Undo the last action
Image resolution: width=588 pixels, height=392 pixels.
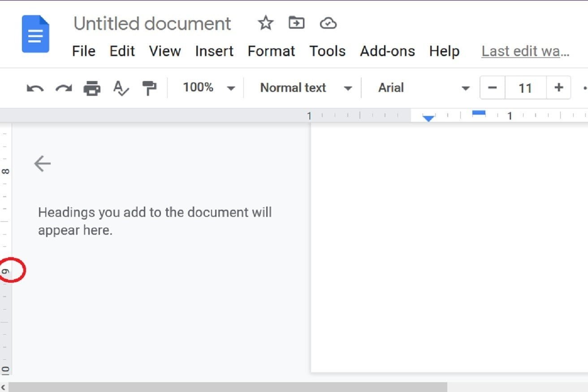(x=35, y=88)
